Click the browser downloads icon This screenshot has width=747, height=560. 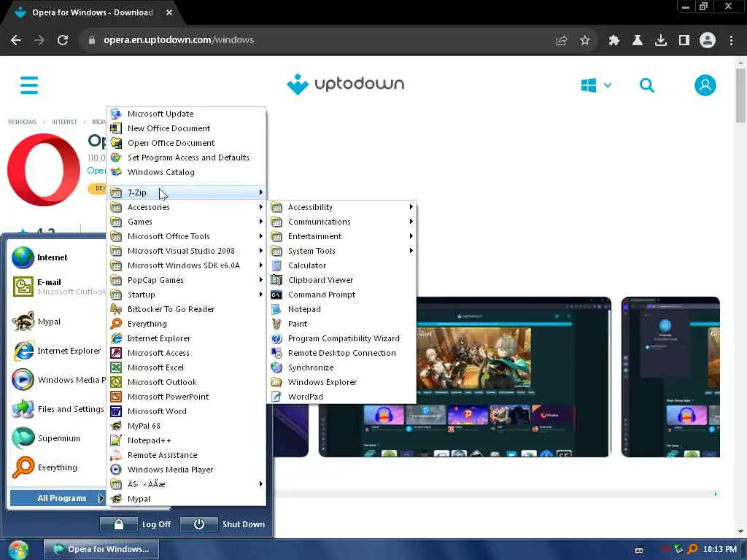[660, 41]
